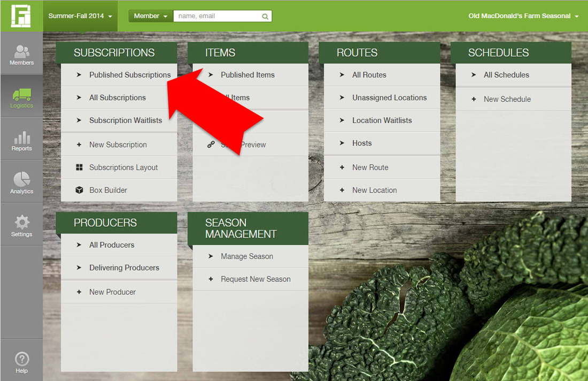
Task: View All Producers
Action: click(x=119, y=245)
